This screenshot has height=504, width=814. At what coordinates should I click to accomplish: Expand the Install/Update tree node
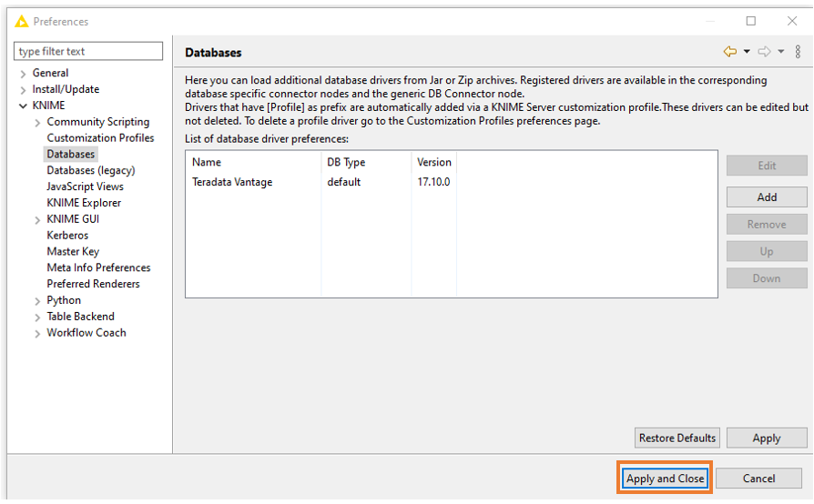pos(23,90)
